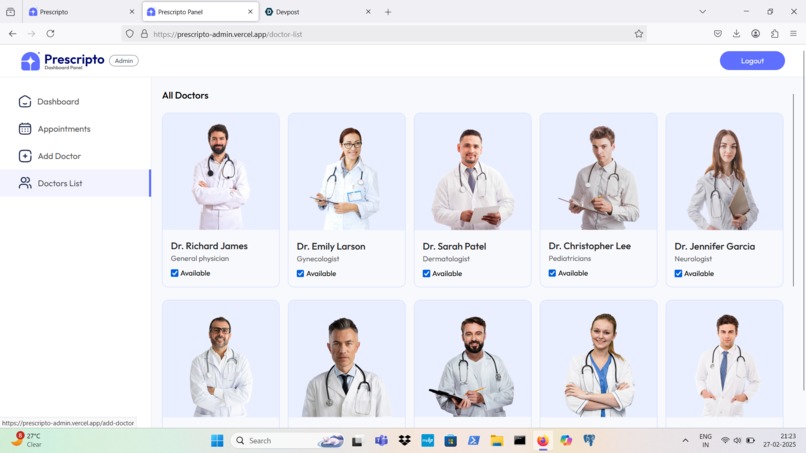Click Dr. Jennifer Garcia photo

[724, 172]
